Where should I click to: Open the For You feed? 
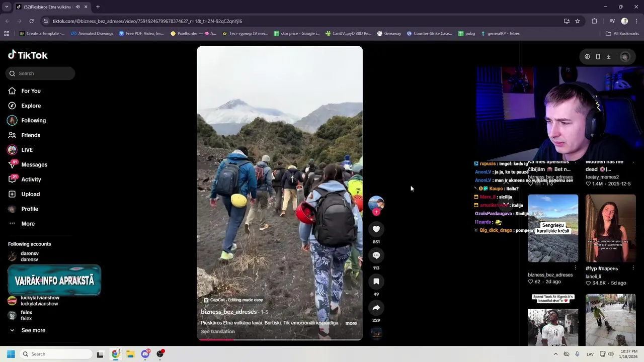coord(31,91)
